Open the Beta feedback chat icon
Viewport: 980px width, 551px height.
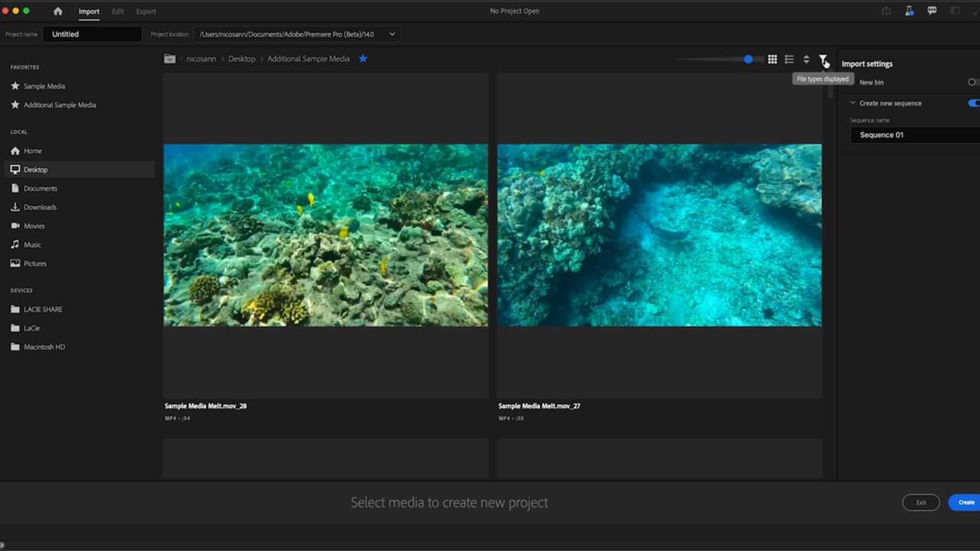pos(932,11)
